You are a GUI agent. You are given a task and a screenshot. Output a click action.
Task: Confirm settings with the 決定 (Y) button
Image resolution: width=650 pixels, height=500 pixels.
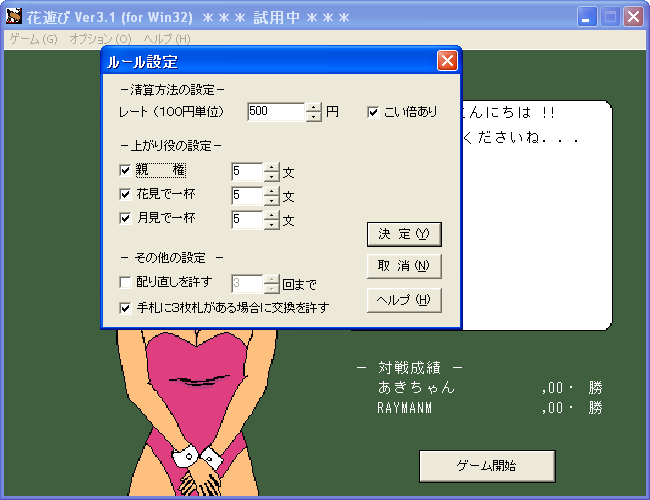pyautogui.click(x=404, y=234)
